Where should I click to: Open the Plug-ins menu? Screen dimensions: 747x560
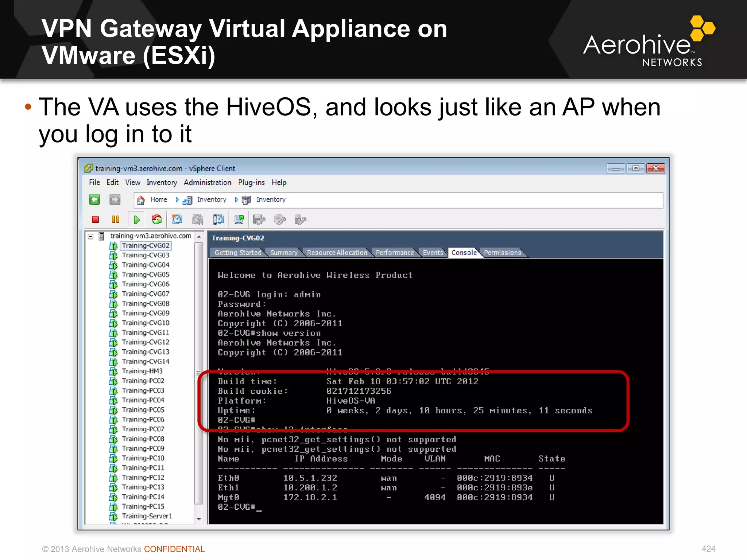point(251,182)
